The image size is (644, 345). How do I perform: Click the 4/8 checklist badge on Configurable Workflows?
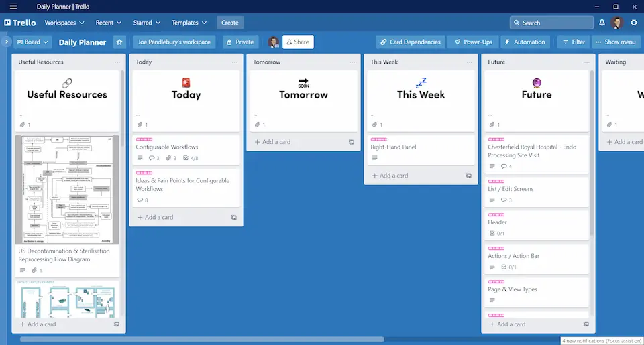(191, 158)
